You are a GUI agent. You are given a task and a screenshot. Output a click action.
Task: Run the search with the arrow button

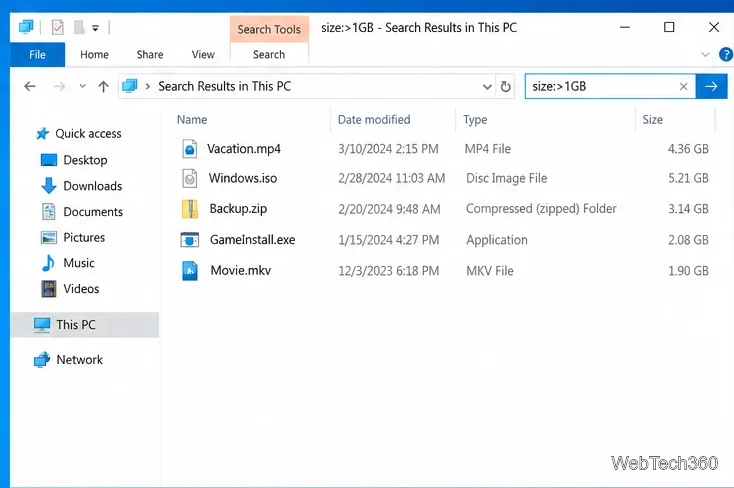(712, 86)
